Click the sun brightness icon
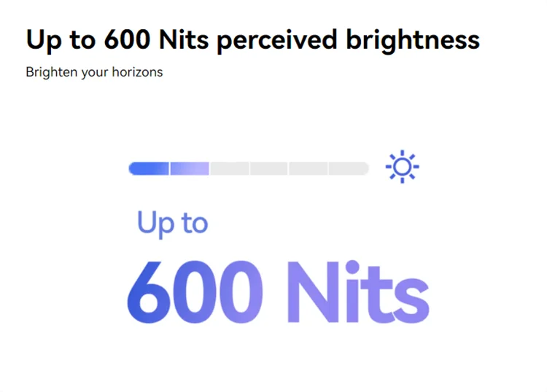This screenshot has width=547, height=392. (x=402, y=168)
